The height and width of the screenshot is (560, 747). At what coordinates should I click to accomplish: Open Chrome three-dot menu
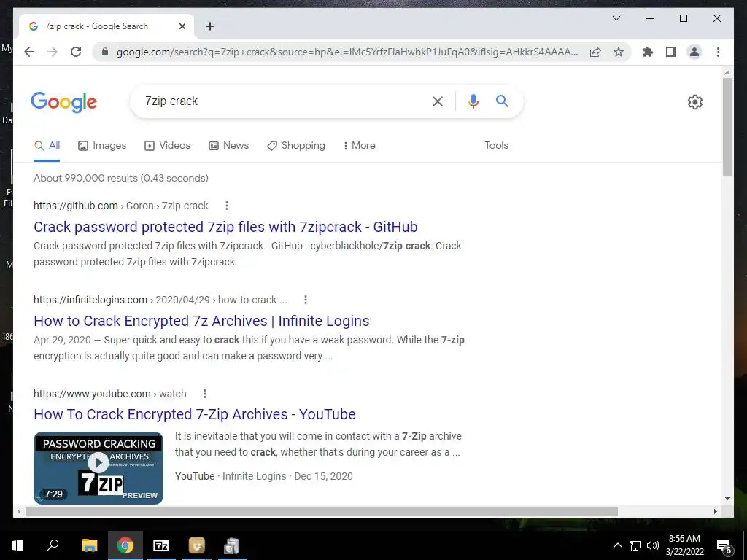coord(718,52)
